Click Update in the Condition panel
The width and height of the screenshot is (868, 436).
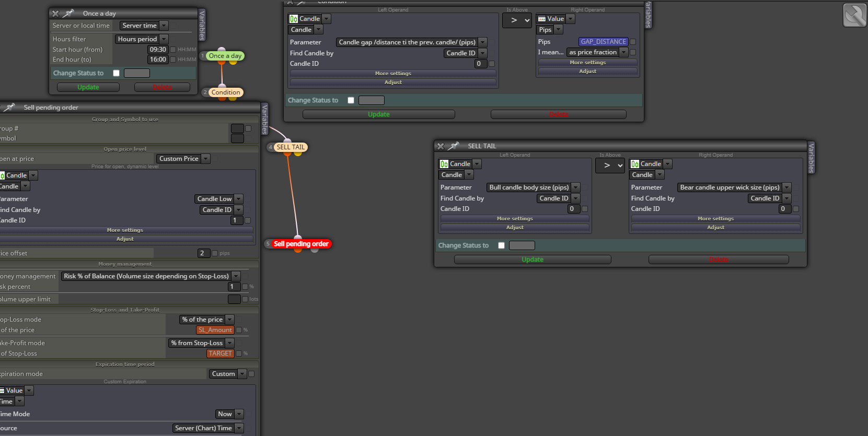[379, 114]
